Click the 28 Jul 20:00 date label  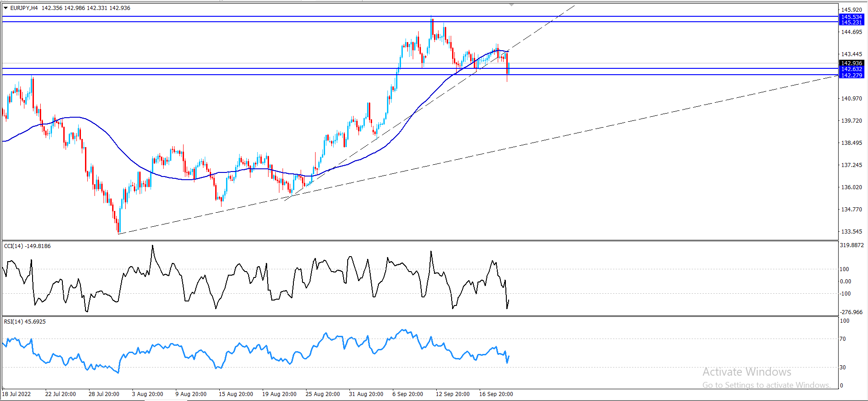104,394
